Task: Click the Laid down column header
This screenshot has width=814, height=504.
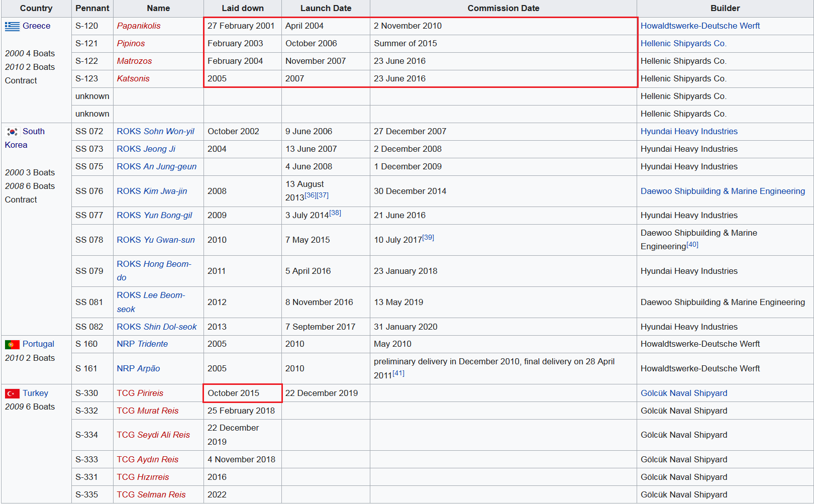Action: pyautogui.click(x=243, y=9)
